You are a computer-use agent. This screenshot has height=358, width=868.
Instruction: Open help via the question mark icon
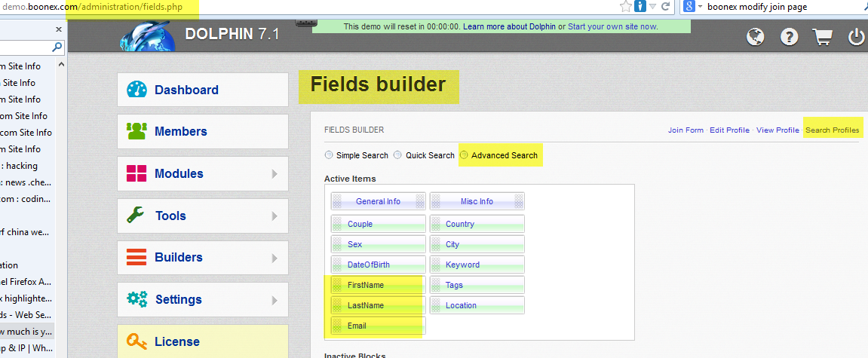(789, 37)
